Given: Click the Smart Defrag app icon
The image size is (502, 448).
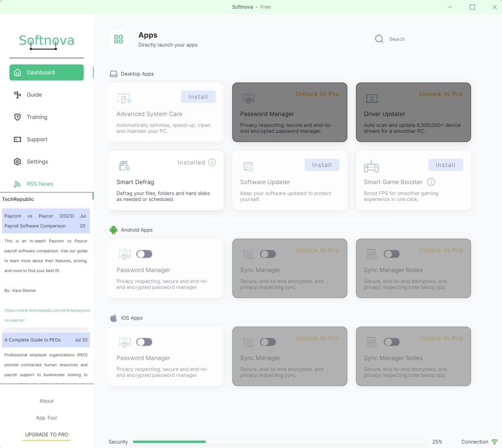Looking at the screenshot, I should click(x=124, y=166).
